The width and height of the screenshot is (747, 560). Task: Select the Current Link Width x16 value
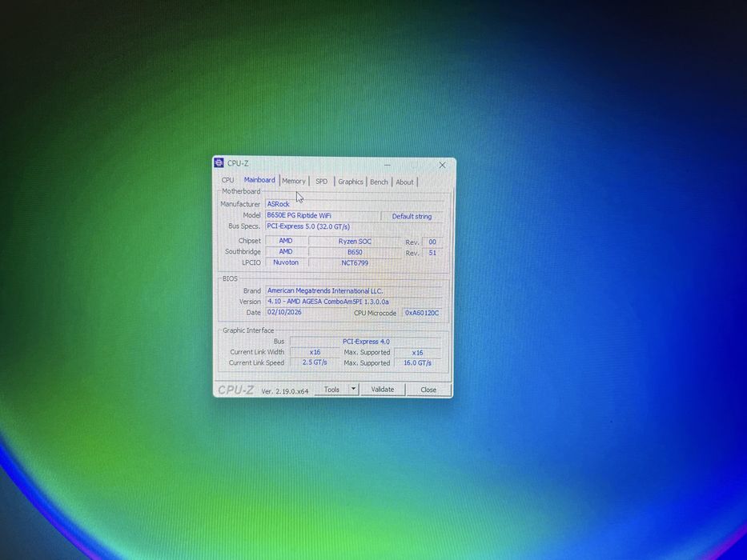(x=315, y=352)
